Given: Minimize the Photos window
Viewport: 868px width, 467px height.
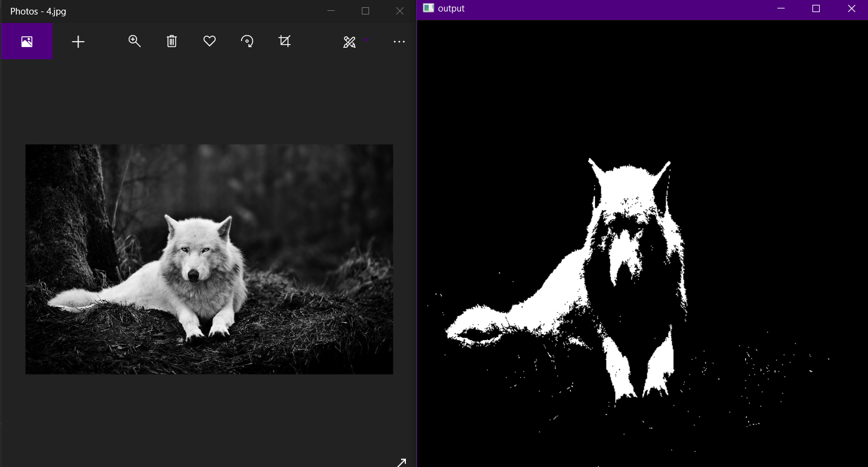Looking at the screenshot, I should (330, 11).
